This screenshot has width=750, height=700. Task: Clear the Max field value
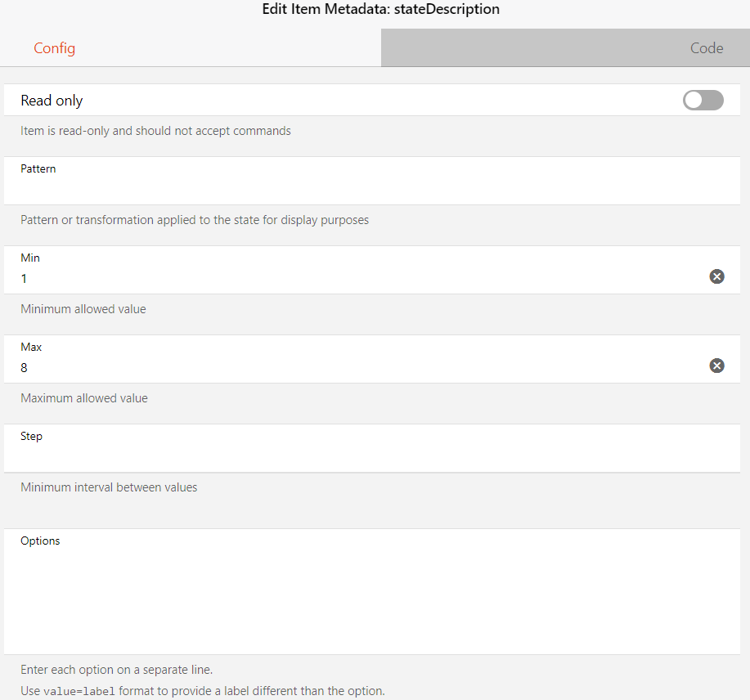coord(716,366)
